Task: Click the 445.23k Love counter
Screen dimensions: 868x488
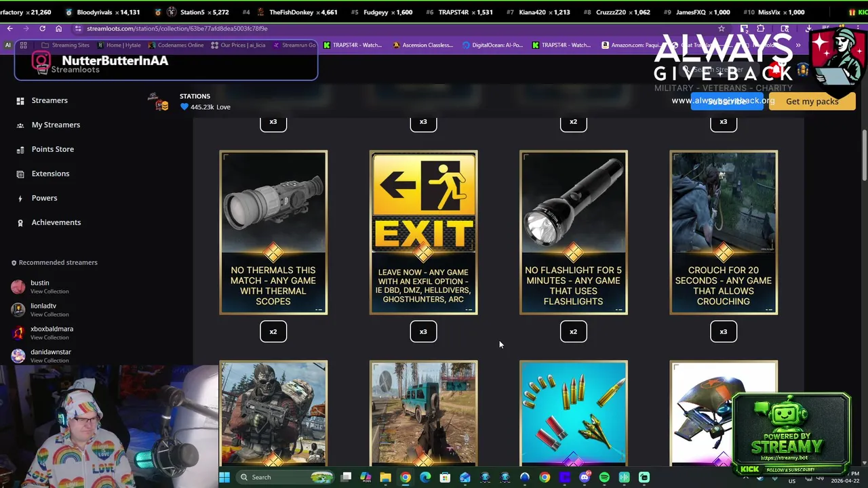Action: pos(205,107)
